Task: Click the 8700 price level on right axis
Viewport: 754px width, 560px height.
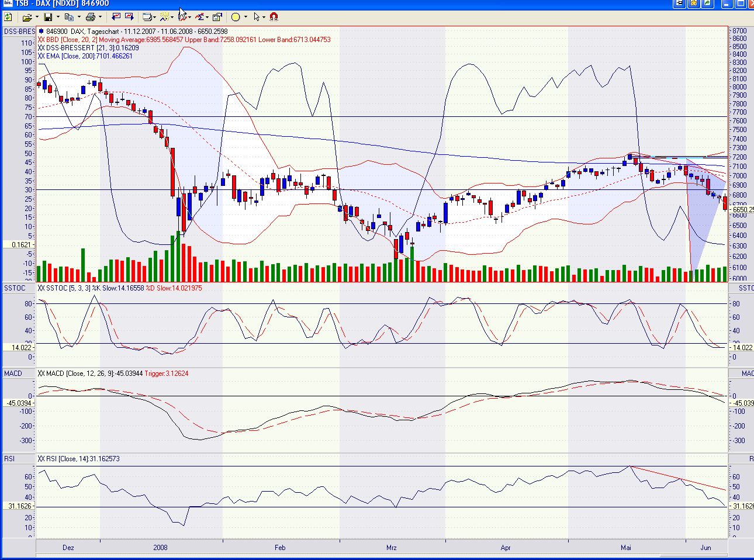Action: (739, 31)
